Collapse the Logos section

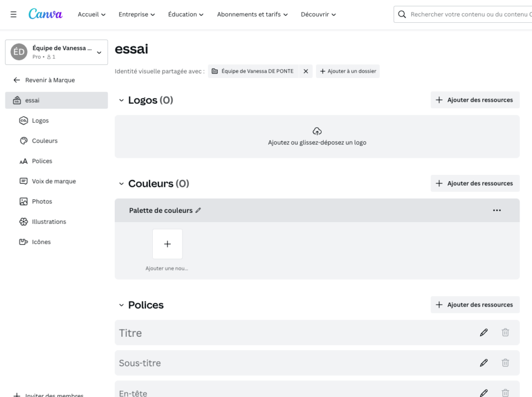point(121,100)
